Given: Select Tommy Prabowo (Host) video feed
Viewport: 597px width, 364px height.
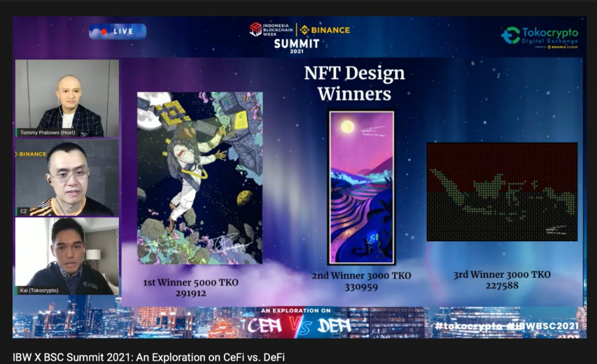Looking at the screenshot, I should pos(66,98).
